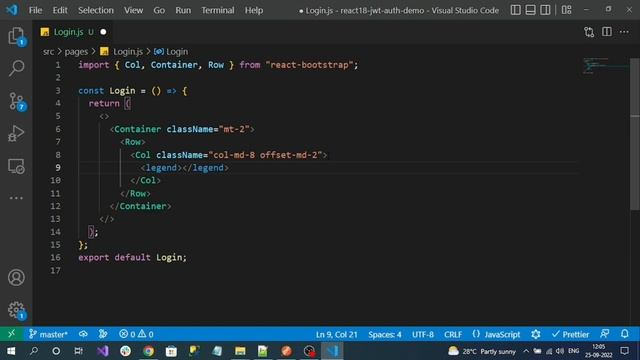Click the VS Code logo in title bar
The height and width of the screenshot is (360, 640).
(12, 10)
